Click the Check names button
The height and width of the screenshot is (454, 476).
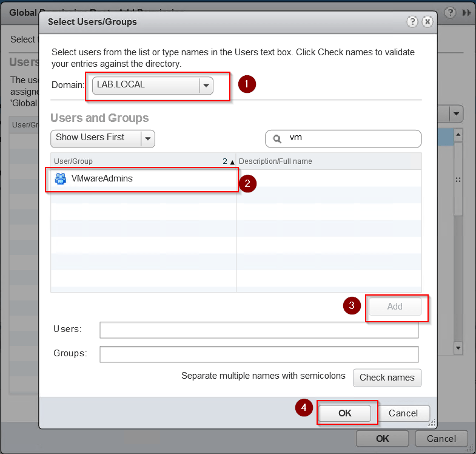pos(387,377)
